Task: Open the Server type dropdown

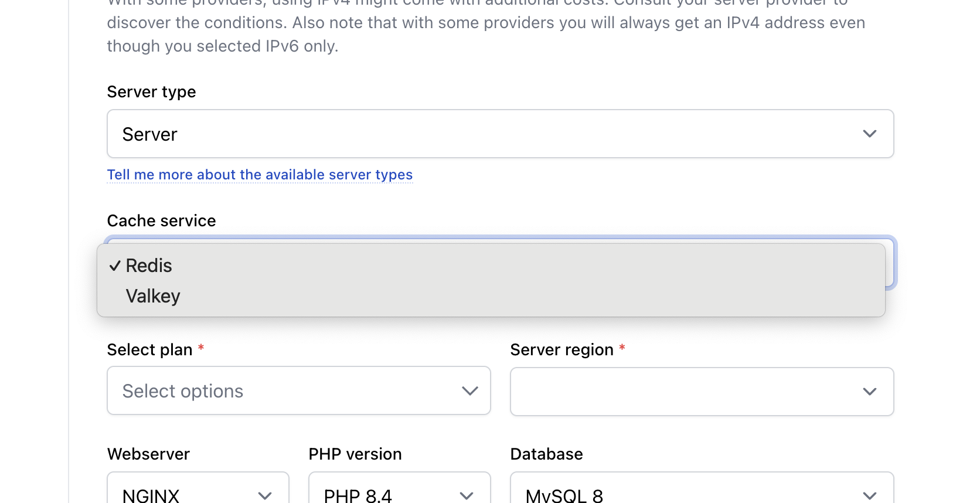Action: 500,134
